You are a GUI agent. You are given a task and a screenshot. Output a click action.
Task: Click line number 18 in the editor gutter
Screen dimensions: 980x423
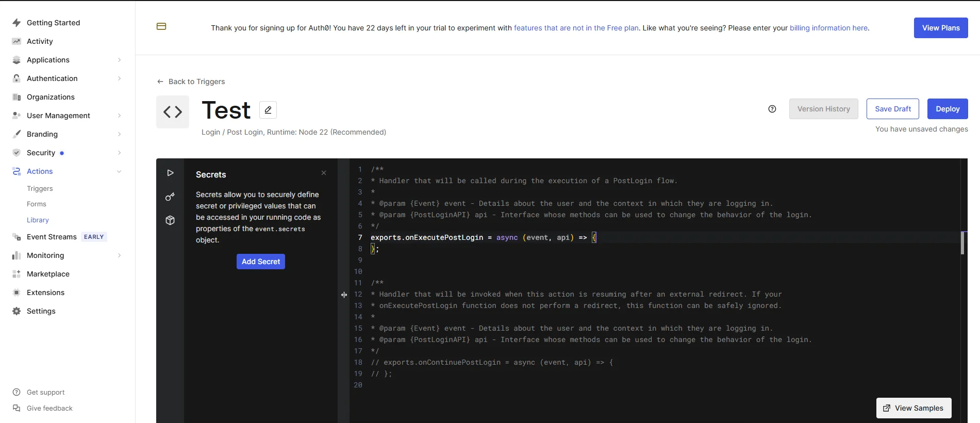click(x=358, y=362)
